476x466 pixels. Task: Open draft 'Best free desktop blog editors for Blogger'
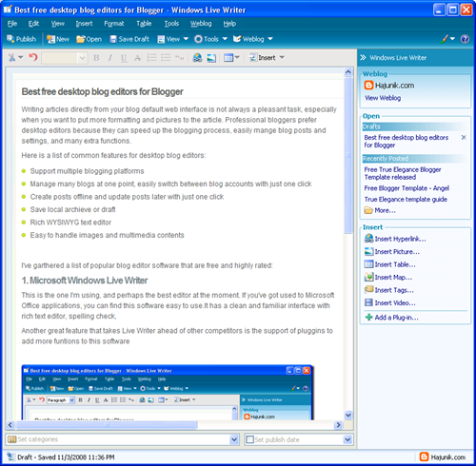(x=407, y=141)
